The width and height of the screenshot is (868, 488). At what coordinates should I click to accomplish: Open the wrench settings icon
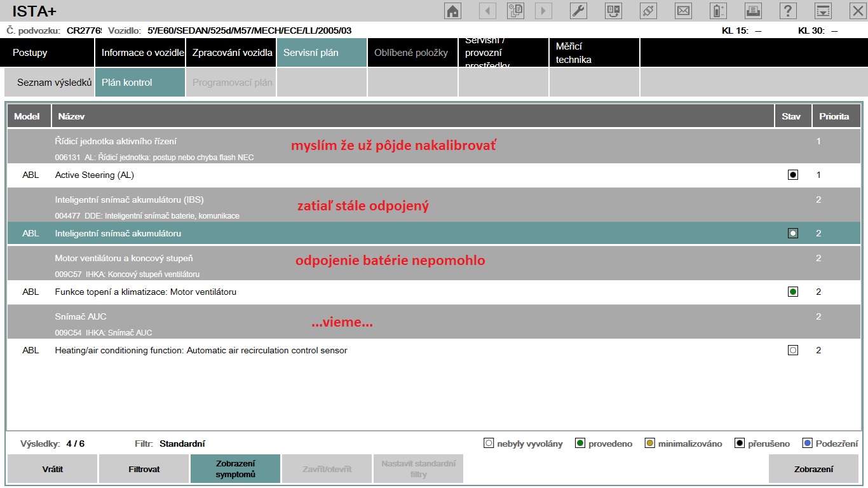coord(578,11)
